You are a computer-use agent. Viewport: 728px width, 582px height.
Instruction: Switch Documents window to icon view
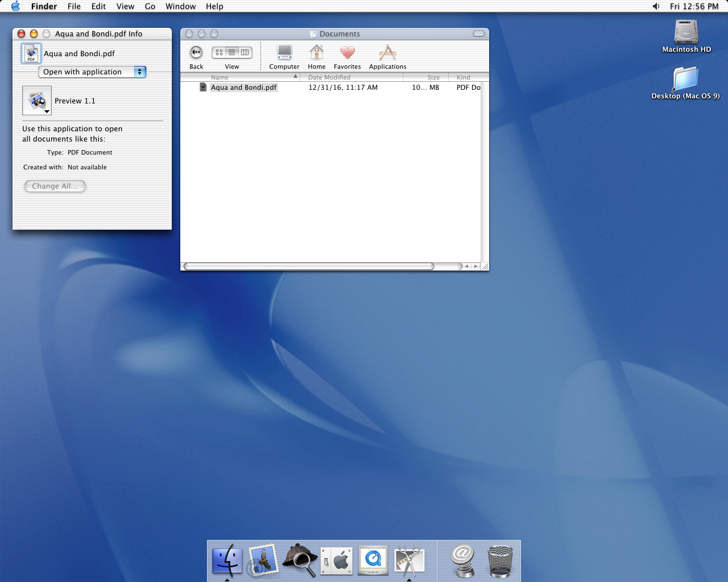pos(219,52)
